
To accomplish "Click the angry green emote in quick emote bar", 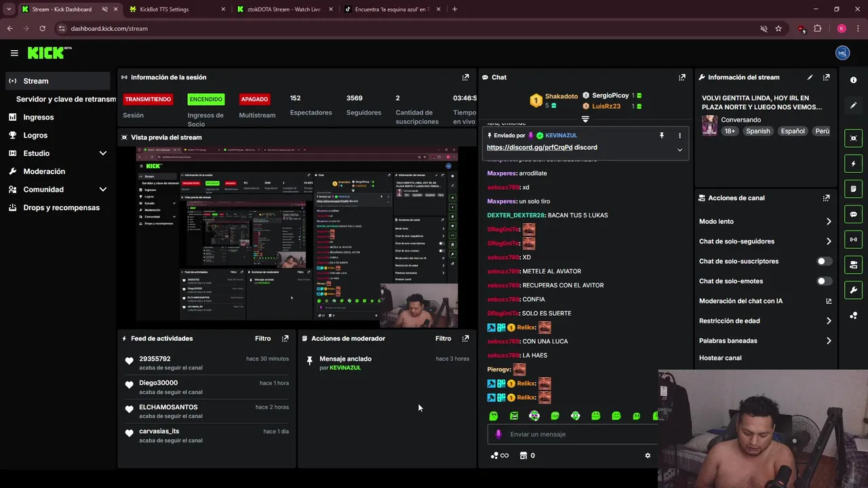I will coord(514,415).
